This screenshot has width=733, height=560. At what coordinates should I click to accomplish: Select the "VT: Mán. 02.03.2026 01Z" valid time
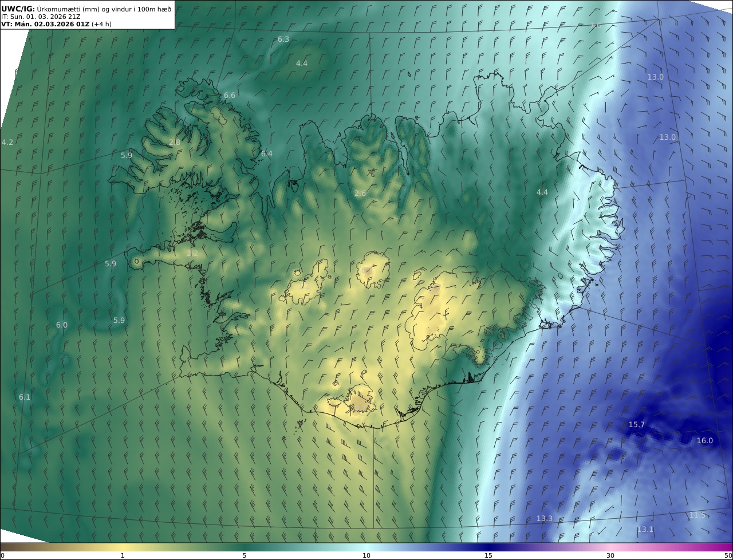point(45,25)
